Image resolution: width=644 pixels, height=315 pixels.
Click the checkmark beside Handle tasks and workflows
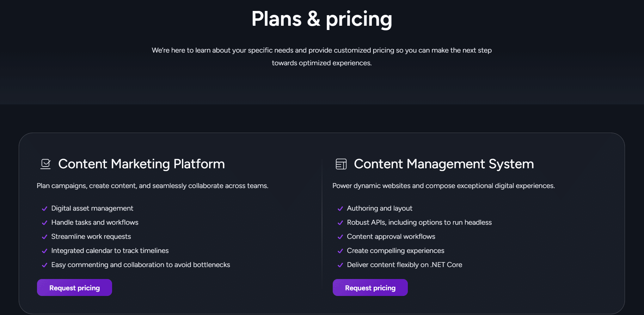point(44,223)
